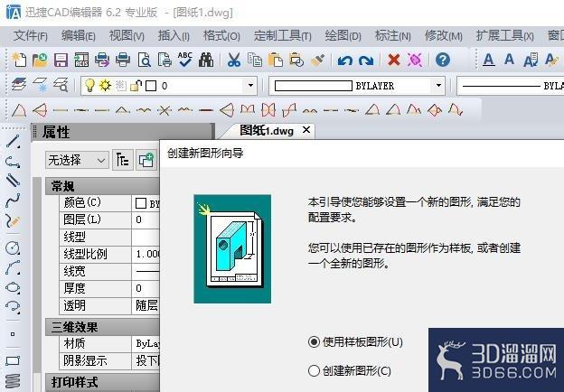Select the Arc drawing tool
Viewport: 564px width, 392px height.
click(13, 267)
